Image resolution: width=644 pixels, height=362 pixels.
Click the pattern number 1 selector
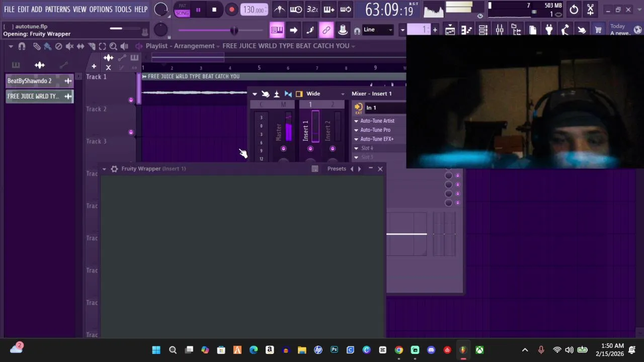point(419,30)
